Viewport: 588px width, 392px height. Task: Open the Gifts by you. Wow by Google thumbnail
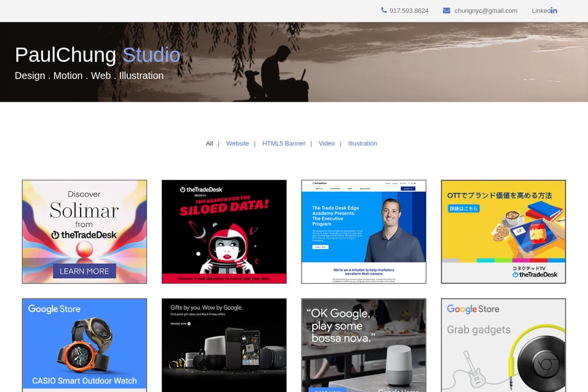pyautogui.click(x=224, y=345)
